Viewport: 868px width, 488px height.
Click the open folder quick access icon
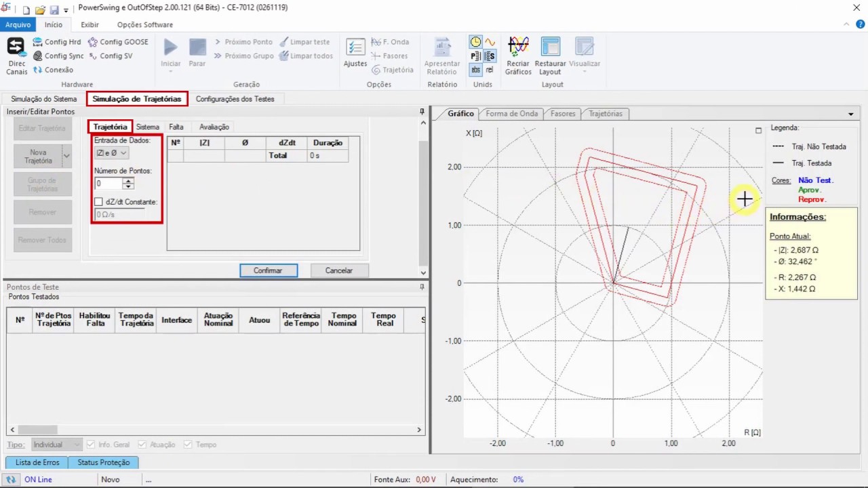click(x=40, y=10)
